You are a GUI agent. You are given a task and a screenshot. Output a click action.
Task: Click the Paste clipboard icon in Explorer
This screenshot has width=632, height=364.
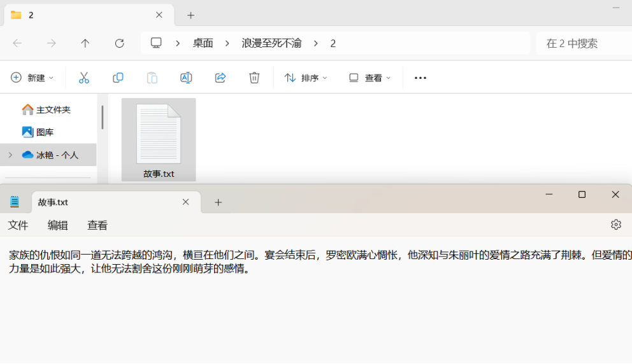coord(152,78)
